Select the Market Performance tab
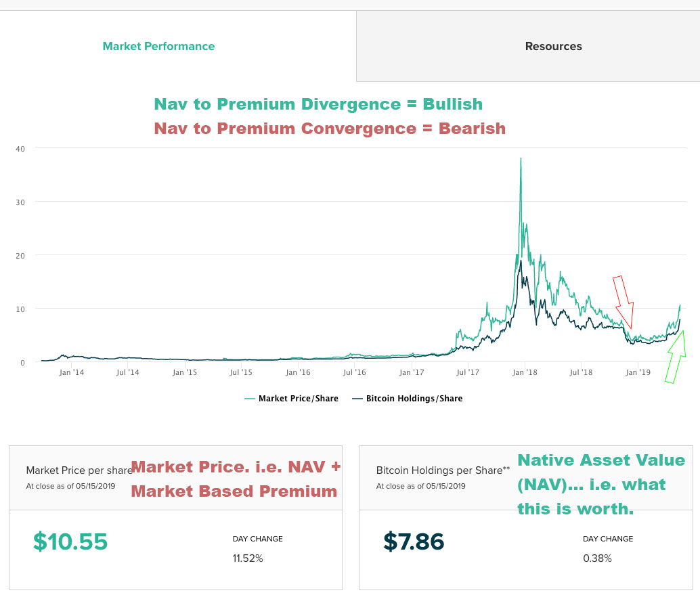Image resolution: width=700 pixels, height=599 pixels. coord(158,46)
